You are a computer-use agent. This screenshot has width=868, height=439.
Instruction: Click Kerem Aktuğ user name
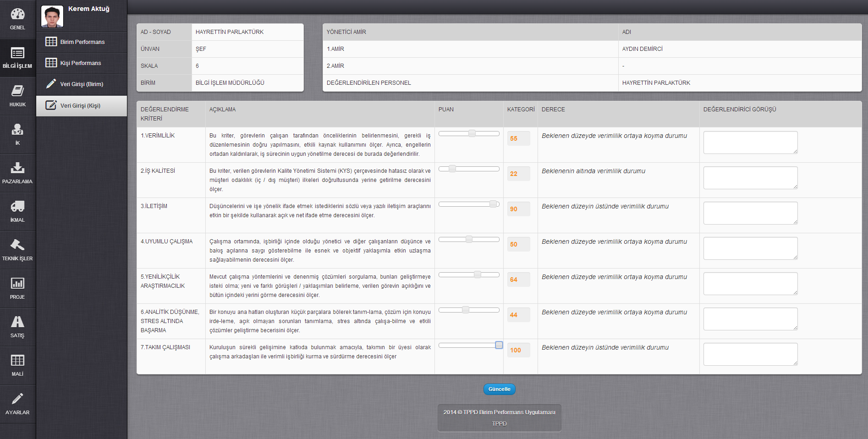pos(89,9)
